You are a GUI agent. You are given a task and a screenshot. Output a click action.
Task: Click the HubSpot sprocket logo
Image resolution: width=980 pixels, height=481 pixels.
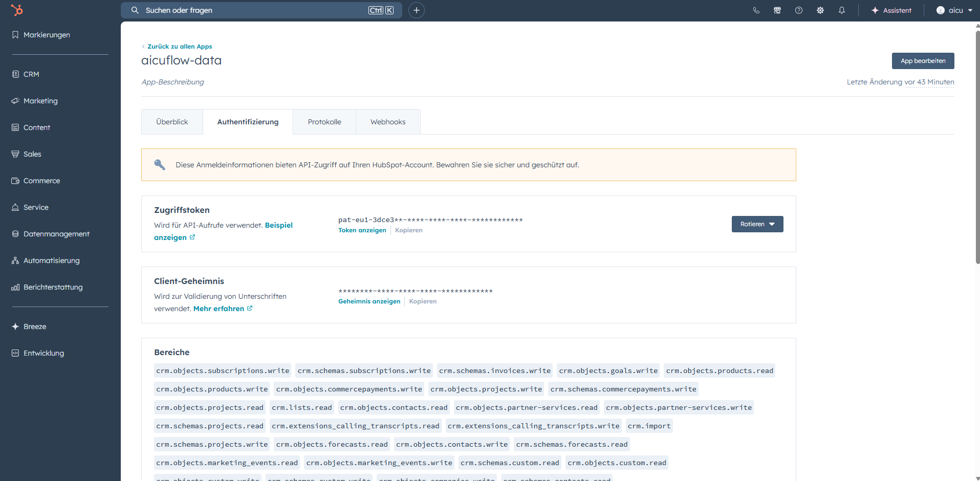[x=17, y=10]
